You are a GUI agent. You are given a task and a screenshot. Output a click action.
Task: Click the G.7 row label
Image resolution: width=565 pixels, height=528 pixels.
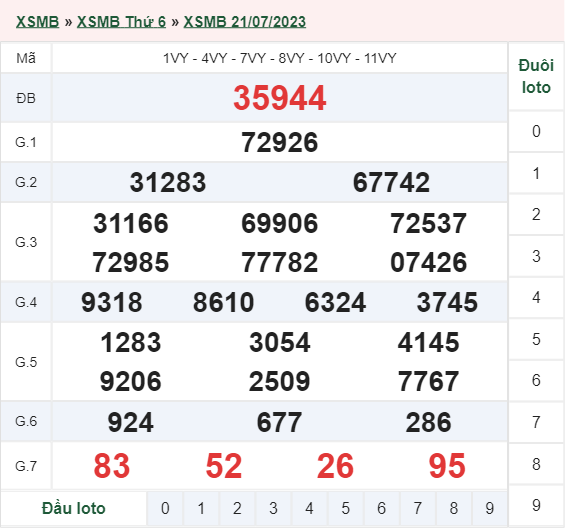click(x=26, y=466)
